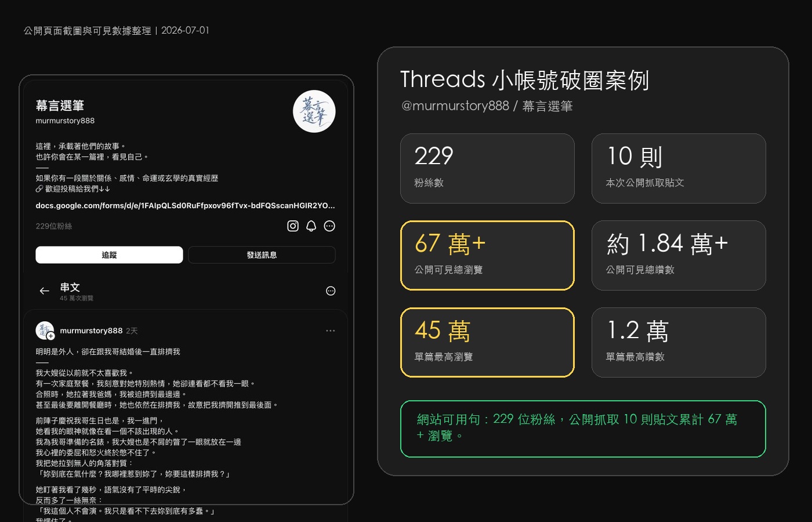Image resolution: width=812 pixels, height=522 pixels.
Task: Open the docs.google.com form link
Action: click(185, 205)
